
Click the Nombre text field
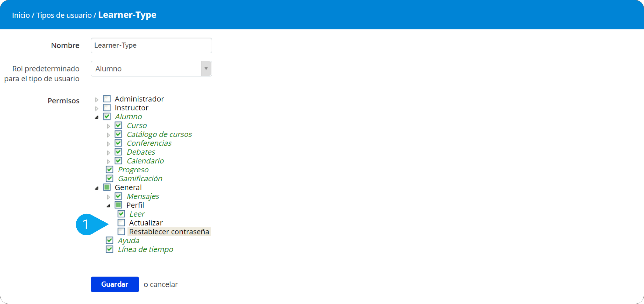[x=151, y=45]
